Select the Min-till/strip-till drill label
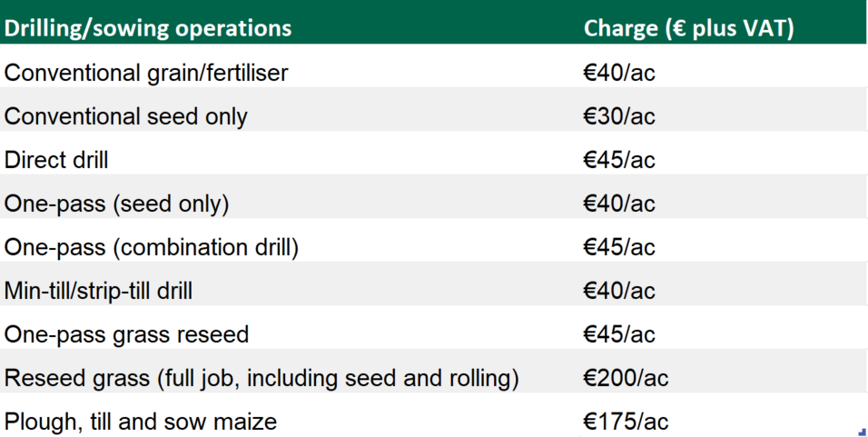 pyautogui.click(x=99, y=291)
